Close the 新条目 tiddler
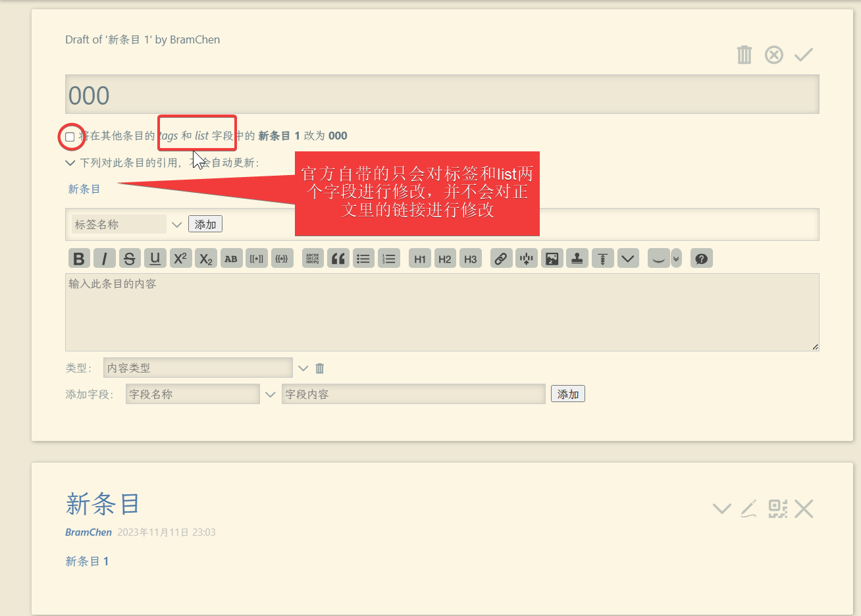 pyautogui.click(x=804, y=509)
